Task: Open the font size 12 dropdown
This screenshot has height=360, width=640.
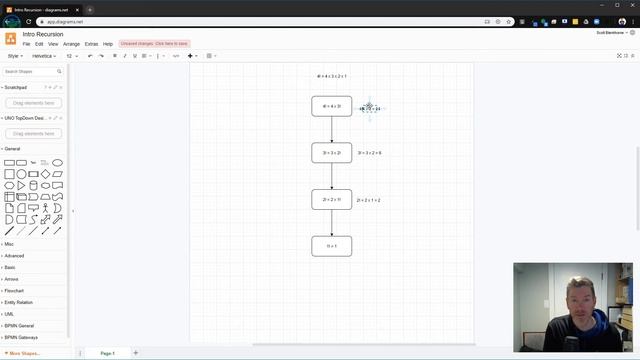Action: 72,56
